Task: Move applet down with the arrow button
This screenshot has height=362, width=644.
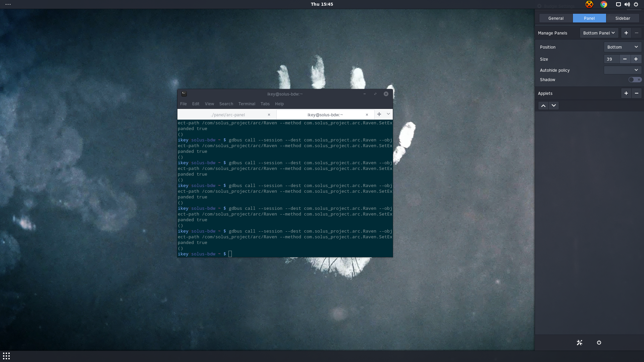Action: (554, 106)
